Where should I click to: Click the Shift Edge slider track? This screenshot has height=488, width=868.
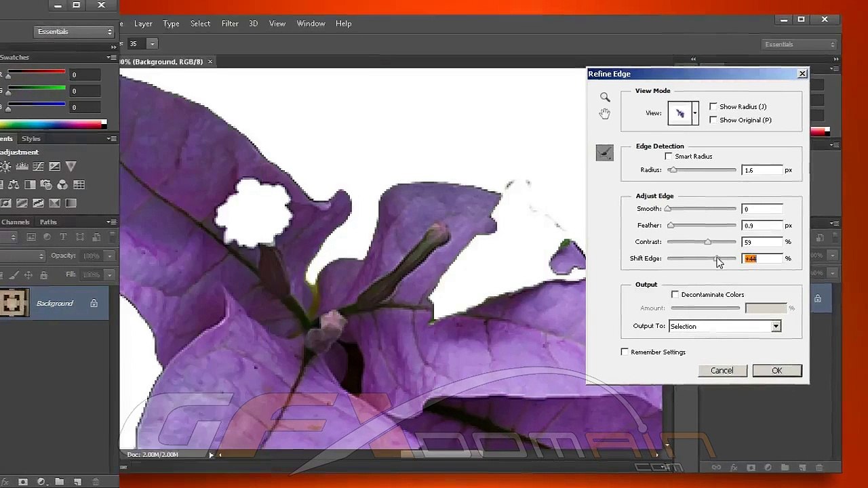701,259
